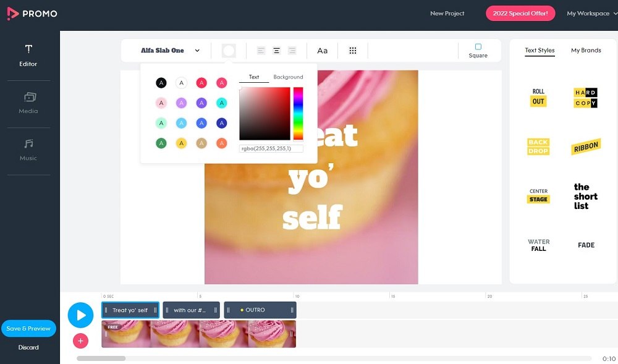Toggle the Square aspect ratio option
The width and height of the screenshot is (618, 364).
pyautogui.click(x=478, y=50)
